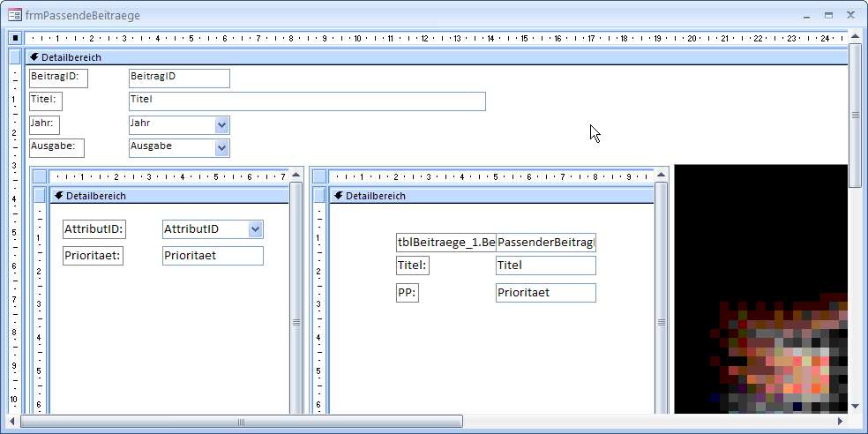Viewport: 868px width, 434px height.
Task: Select the PP: label control
Action: (407, 293)
